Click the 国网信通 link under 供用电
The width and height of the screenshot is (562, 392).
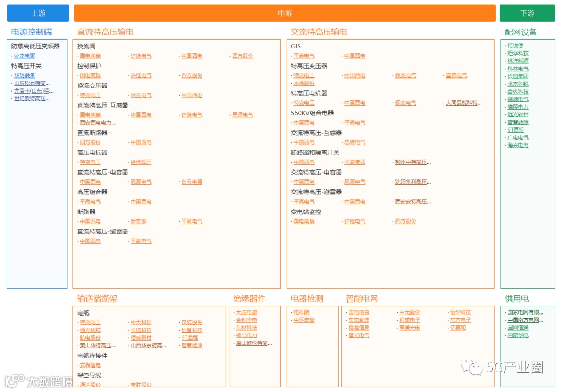pyautogui.click(x=518, y=328)
